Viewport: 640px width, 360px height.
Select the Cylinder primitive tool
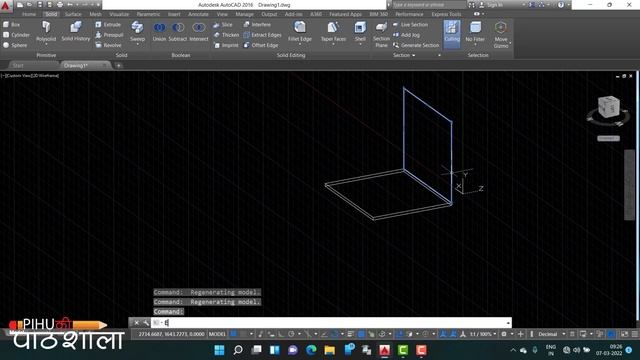pos(16,35)
